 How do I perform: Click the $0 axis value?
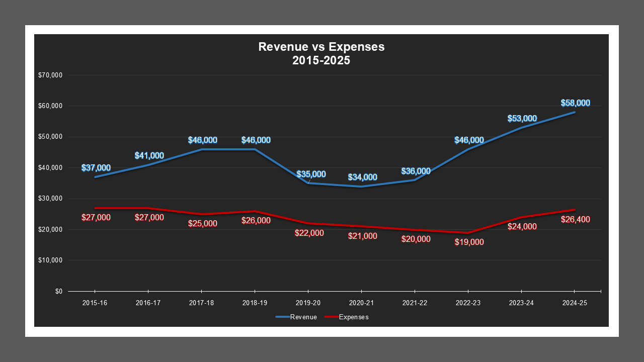[58, 290]
